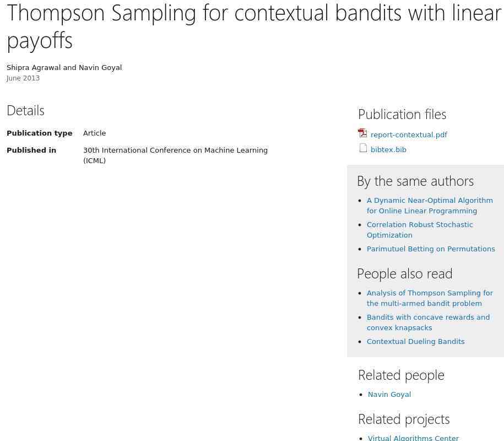504x441 pixels.
Task: Click the authors line Shipra Agrawal and Navin Goyal
Action: 64,68
